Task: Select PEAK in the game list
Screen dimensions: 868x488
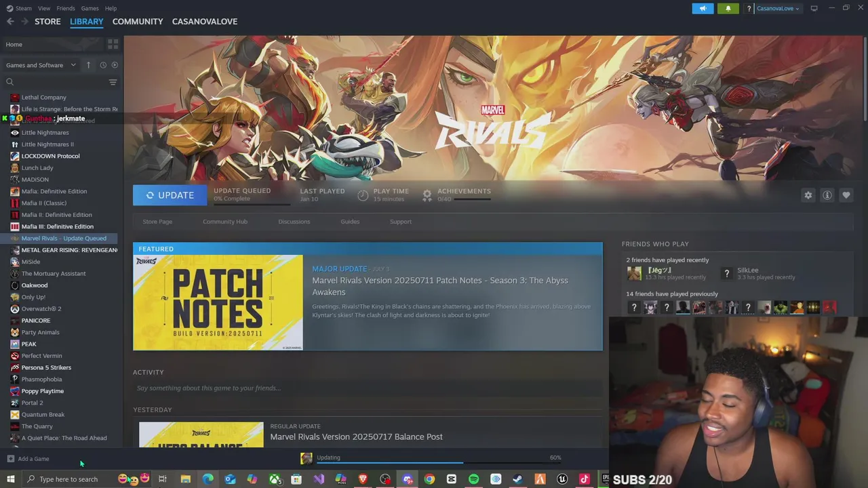Action: tap(28, 344)
